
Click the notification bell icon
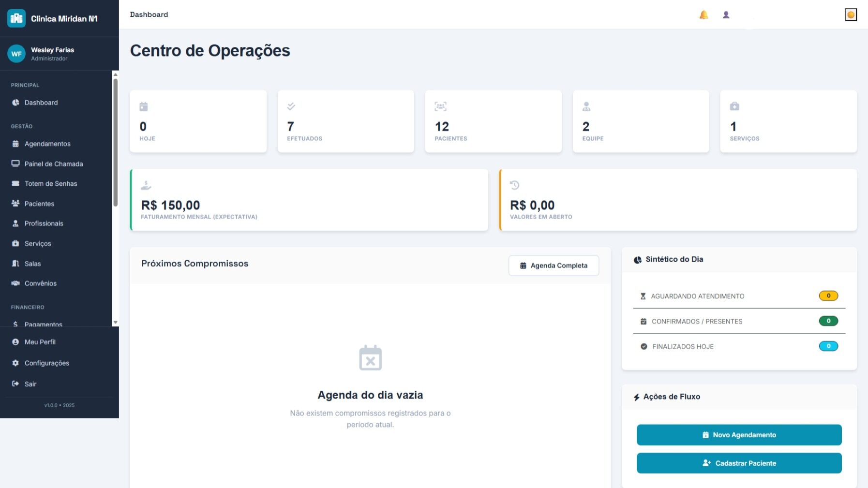click(703, 15)
